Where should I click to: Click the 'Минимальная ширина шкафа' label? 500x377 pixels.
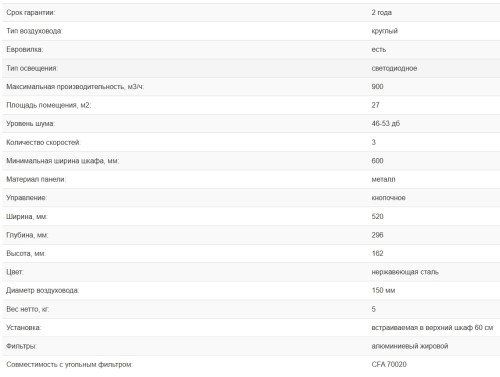(x=63, y=161)
